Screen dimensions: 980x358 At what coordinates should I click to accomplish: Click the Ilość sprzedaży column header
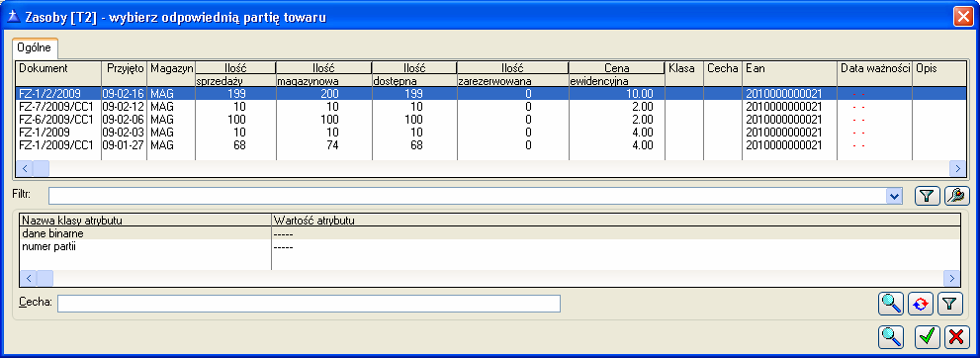(235, 74)
